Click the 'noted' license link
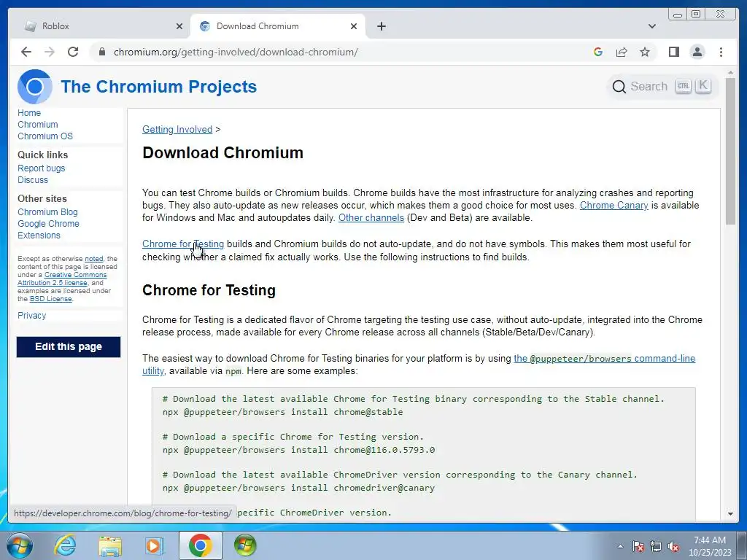 [x=94, y=259]
